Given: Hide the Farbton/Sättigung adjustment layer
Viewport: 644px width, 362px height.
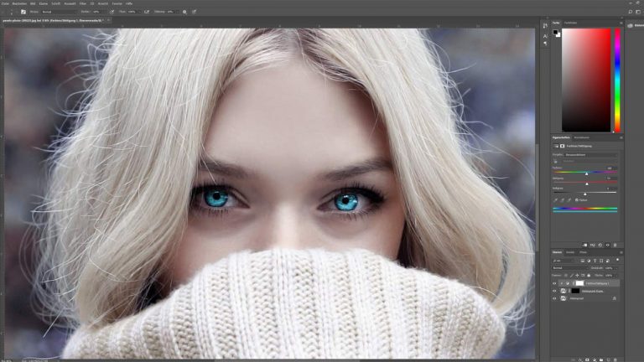Looking at the screenshot, I should pos(554,283).
